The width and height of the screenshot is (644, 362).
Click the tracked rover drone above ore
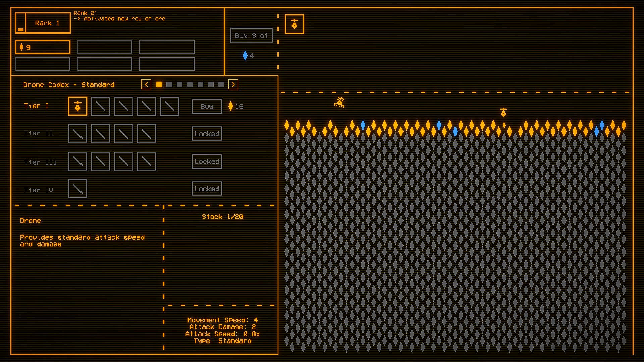coord(339,102)
